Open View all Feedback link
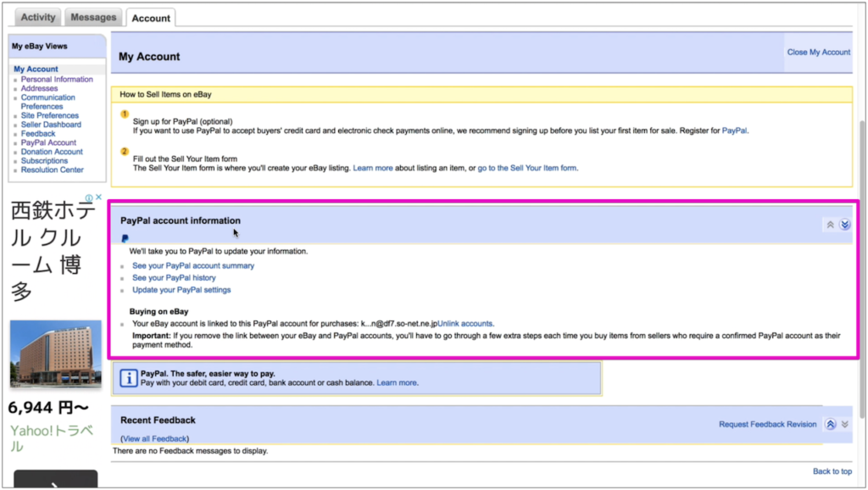This screenshot has height=490, width=868. (x=154, y=438)
